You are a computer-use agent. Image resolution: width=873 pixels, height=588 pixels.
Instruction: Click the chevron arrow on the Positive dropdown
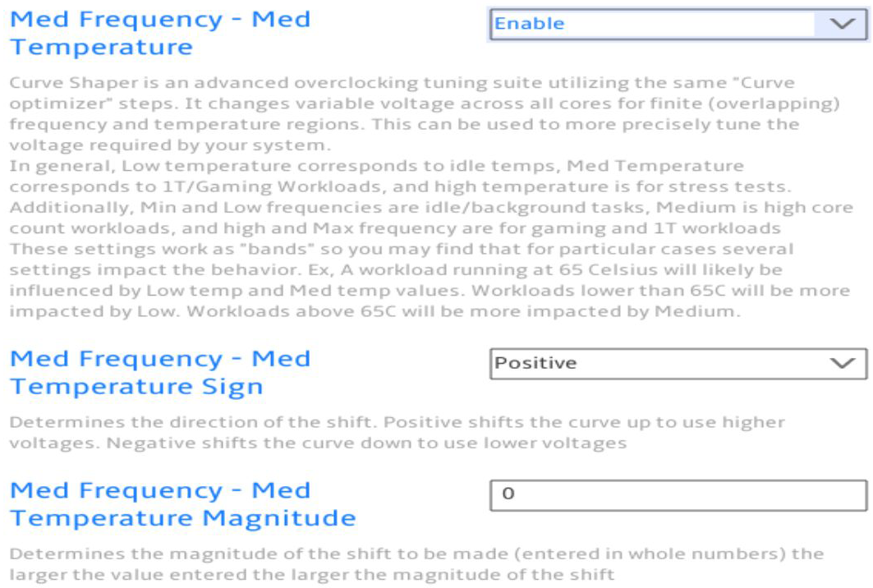[842, 364]
